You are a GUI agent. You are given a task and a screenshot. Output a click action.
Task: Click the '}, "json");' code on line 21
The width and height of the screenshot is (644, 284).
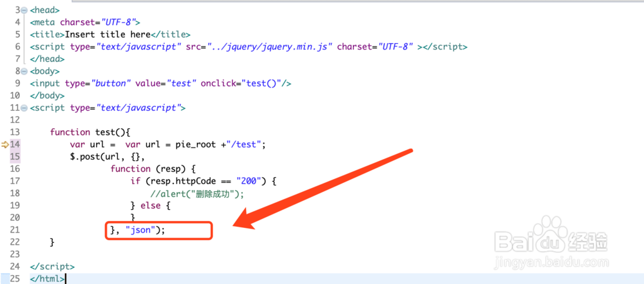(x=138, y=230)
